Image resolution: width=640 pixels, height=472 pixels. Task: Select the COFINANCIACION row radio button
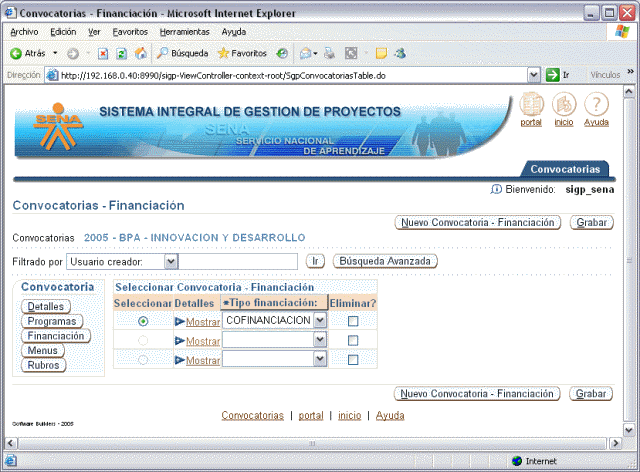tap(143, 321)
